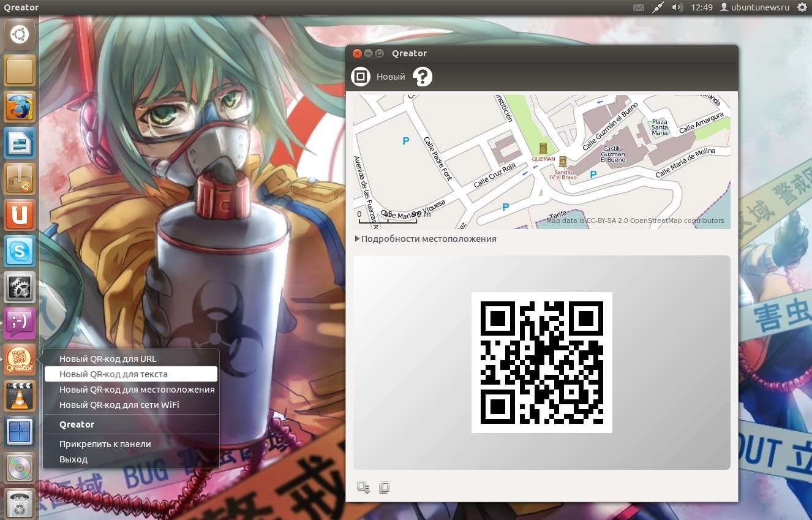812x520 pixels.
Task: Open Ubuntu Dash home button
Action: pos(20,35)
